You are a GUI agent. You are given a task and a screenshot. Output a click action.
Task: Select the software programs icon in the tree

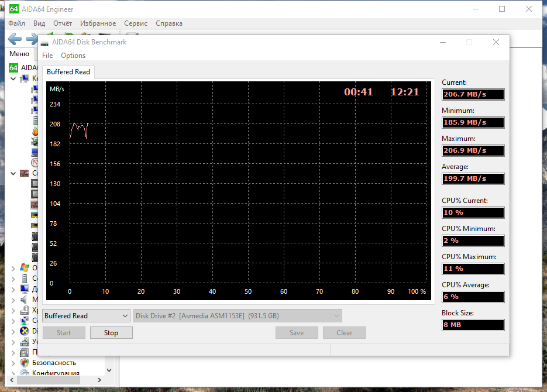(x=25, y=352)
